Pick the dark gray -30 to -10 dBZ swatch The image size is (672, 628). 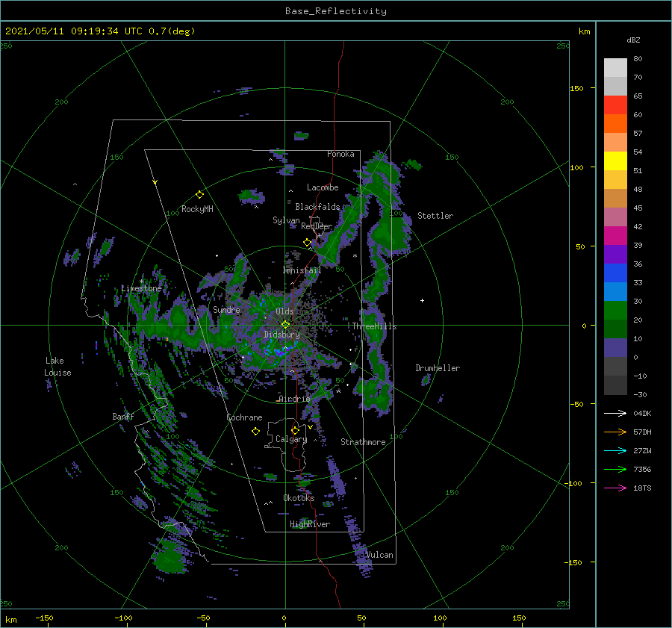[615, 385]
